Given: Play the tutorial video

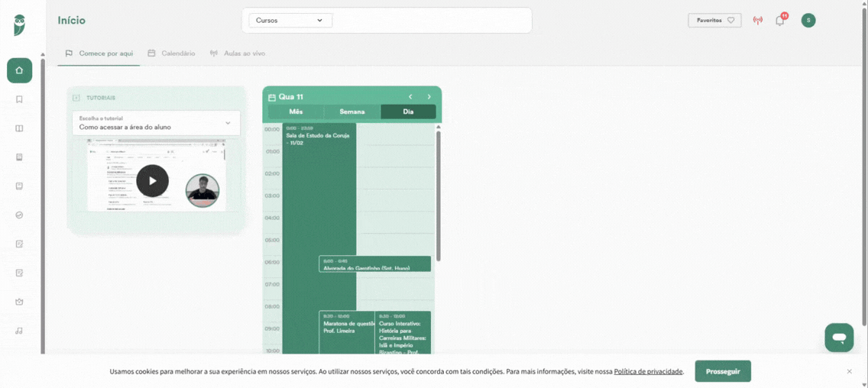Looking at the screenshot, I should click(x=152, y=180).
